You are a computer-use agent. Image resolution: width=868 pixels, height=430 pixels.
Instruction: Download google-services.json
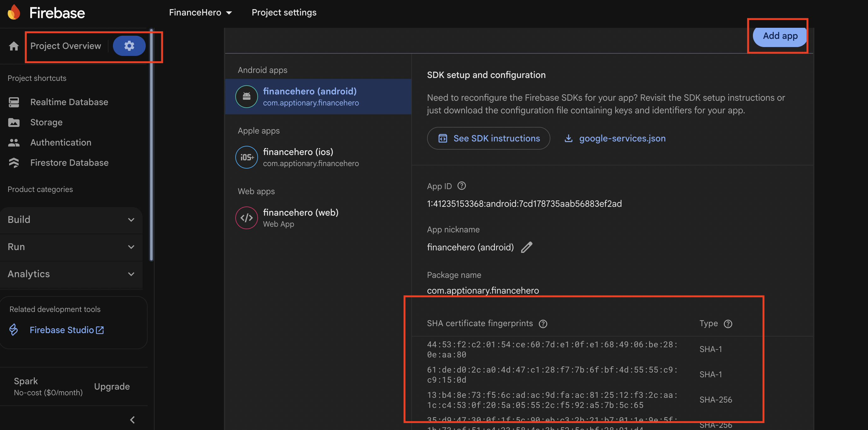pyautogui.click(x=622, y=138)
